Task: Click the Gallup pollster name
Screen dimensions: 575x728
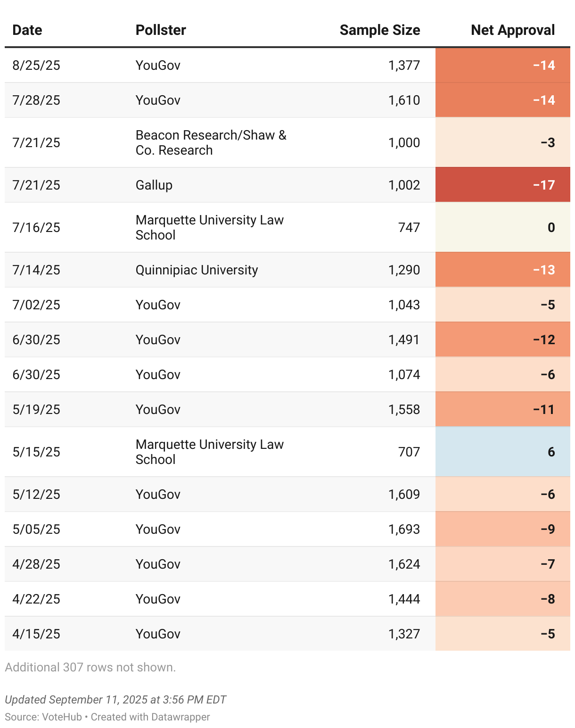Action: (154, 185)
